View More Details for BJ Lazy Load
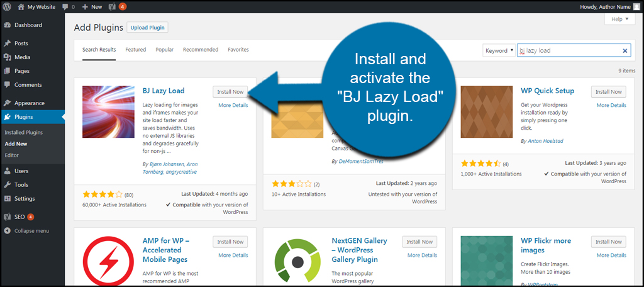Screen dimensions: 644x287 coord(233,105)
